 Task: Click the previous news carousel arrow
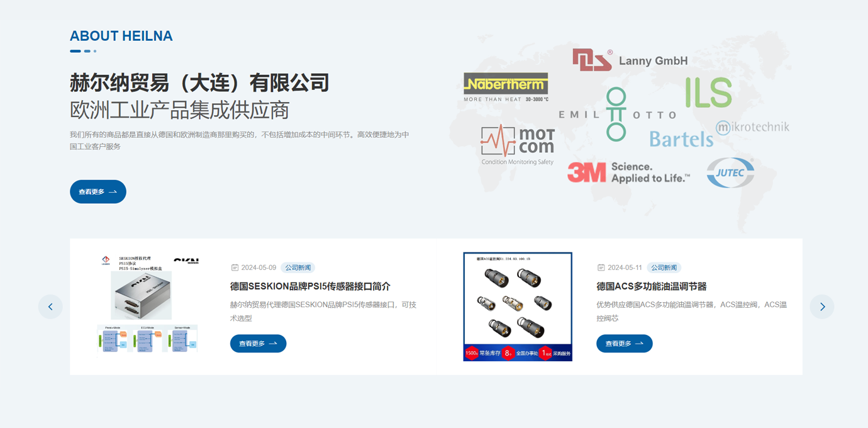(x=50, y=307)
